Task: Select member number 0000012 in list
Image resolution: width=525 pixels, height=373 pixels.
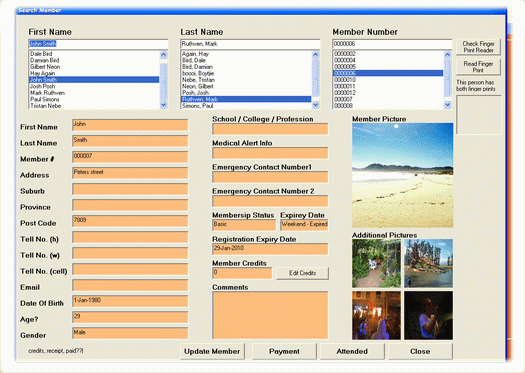Action: pos(388,93)
